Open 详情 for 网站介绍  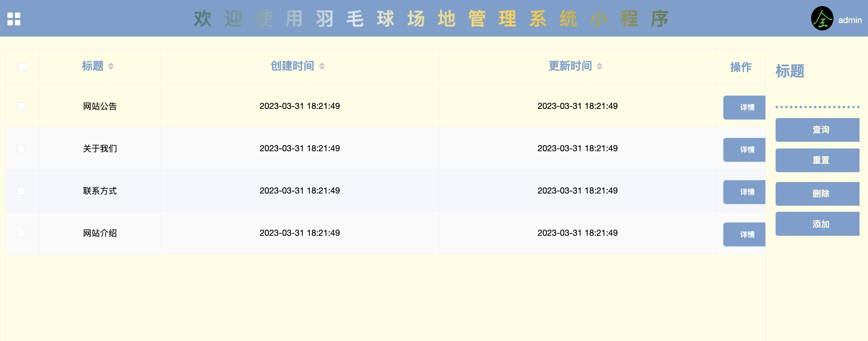pyautogui.click(x=744, y=234)
